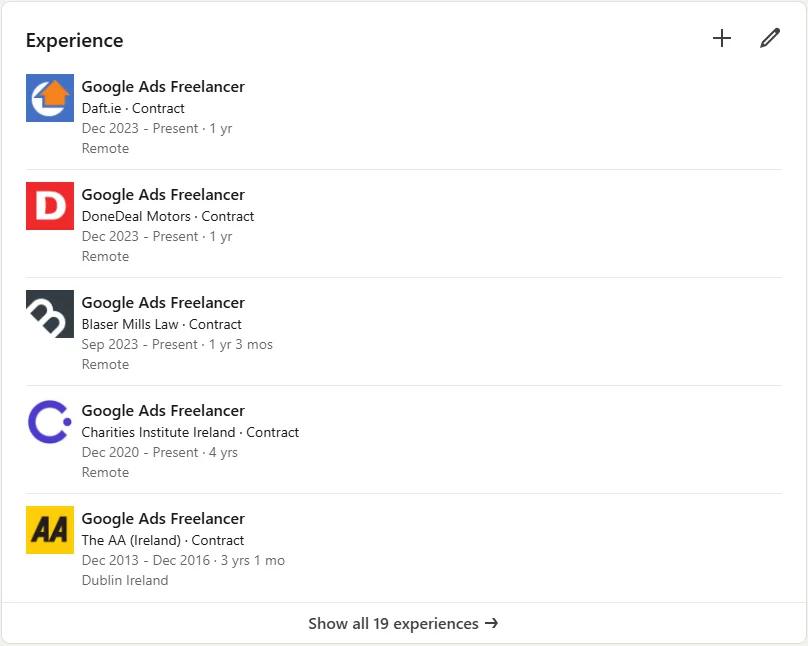Click 'Dec 2020 - Present · 4 yrs' dates
The height and width of the screenshot is (646, 808).
click(160, 452)
